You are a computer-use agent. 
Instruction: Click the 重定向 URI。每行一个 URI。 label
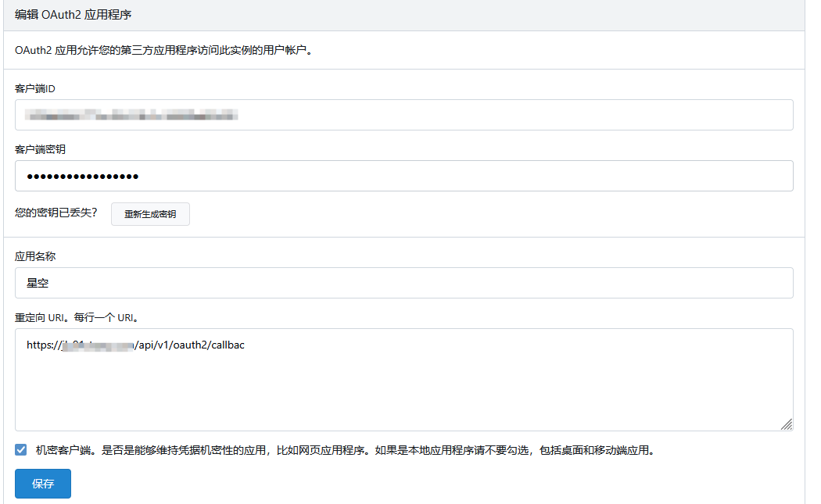[77, 318]
